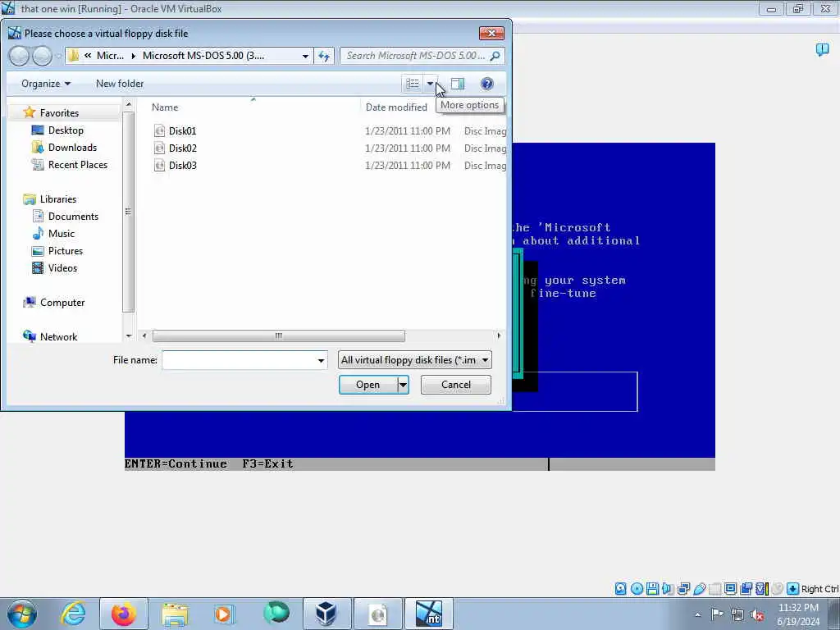Open the file type filter dropdown
The width and height of the screenshot is (840, 630).
click(485, 360)
